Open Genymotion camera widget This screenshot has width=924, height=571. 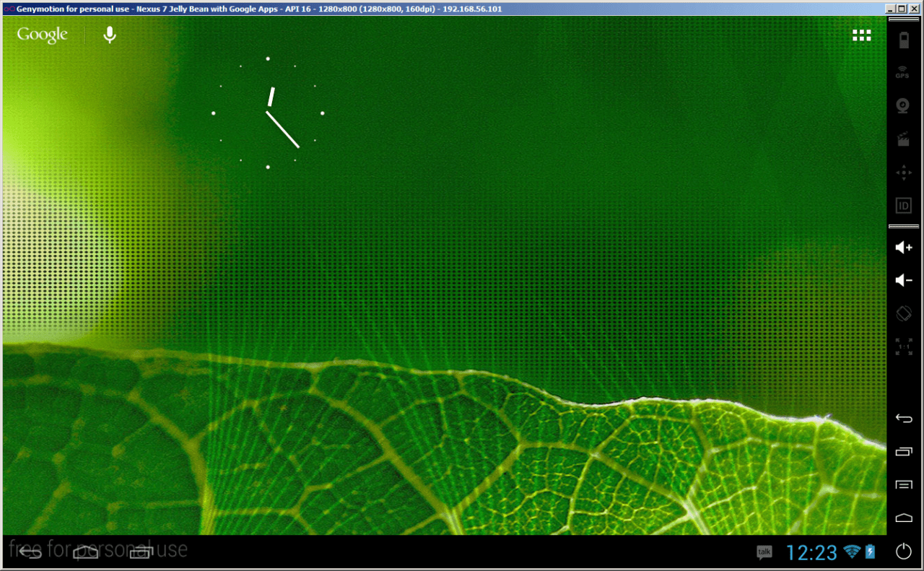(x=903, y=105)
